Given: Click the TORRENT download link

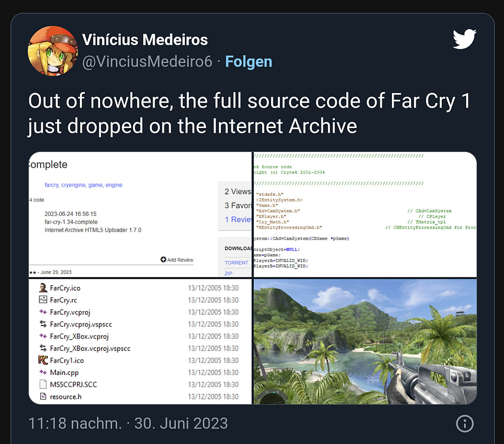Looking at the screenshot, I should click(237, 263).
